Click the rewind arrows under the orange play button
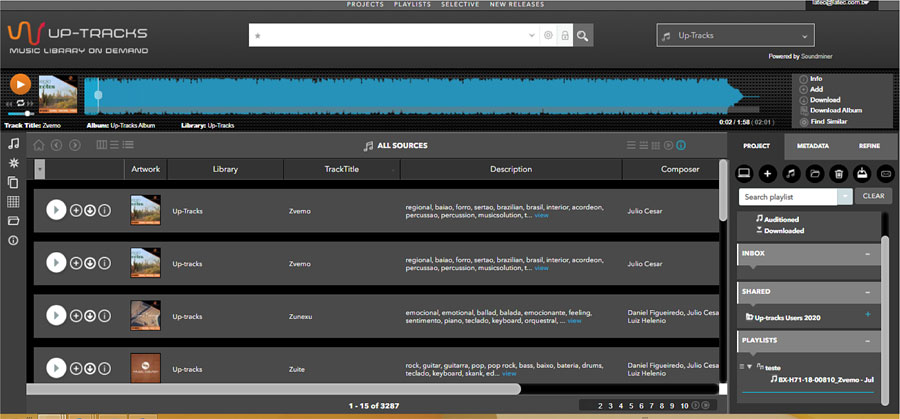Viewport: 900px width, 419px height. (9, 103)
